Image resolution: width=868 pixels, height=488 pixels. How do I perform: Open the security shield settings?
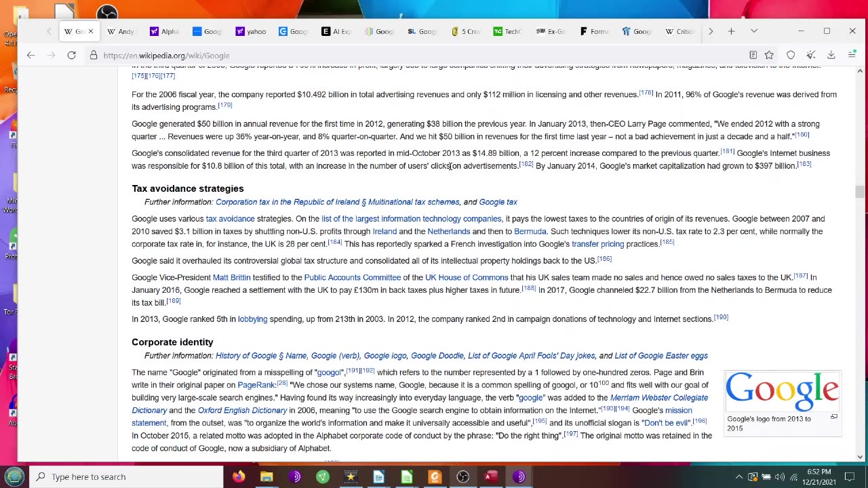(791, 55)
